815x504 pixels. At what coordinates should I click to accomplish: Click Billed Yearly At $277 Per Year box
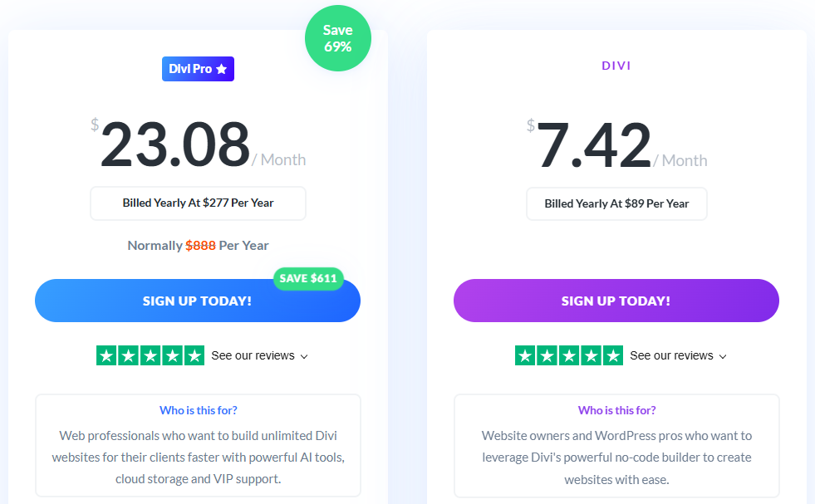[x=198, y=203]
